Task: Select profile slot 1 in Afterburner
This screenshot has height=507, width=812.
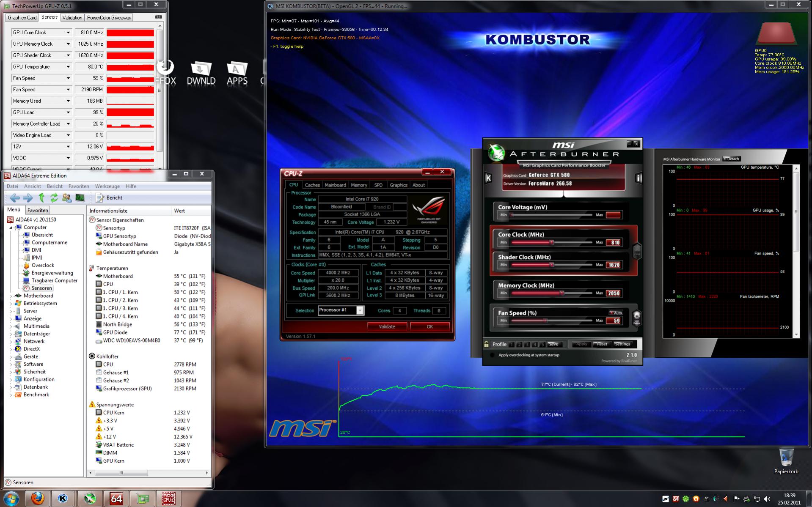Action: (512, 344)
